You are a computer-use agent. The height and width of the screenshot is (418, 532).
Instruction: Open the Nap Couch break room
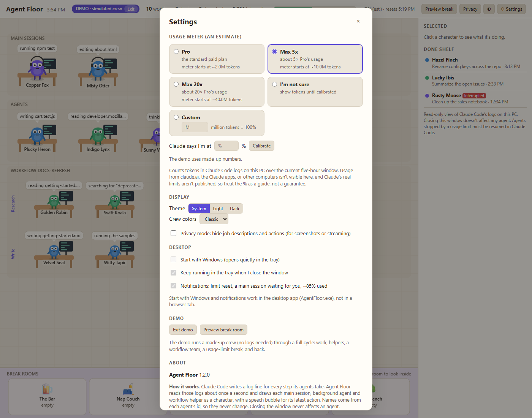(x=128, y=396)
